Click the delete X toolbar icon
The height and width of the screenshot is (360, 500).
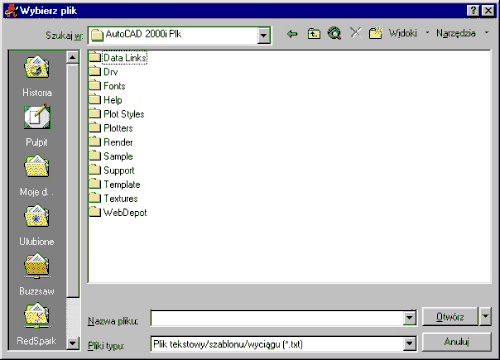click(356, 33)
